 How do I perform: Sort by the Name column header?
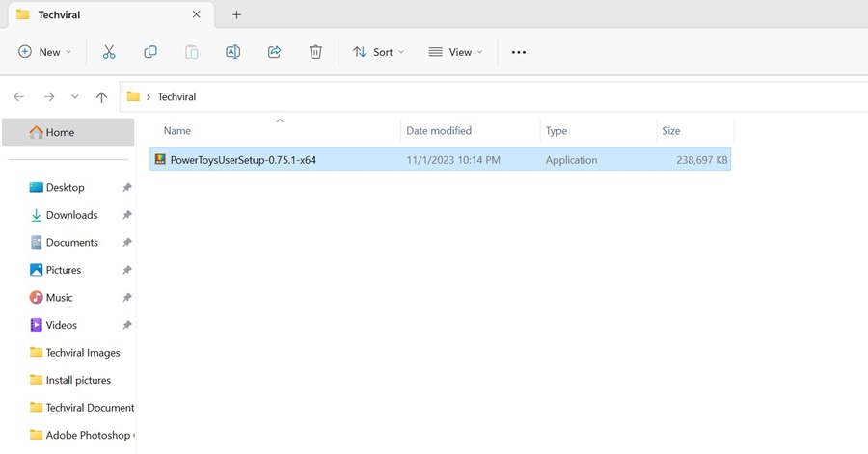pos(177,130)
